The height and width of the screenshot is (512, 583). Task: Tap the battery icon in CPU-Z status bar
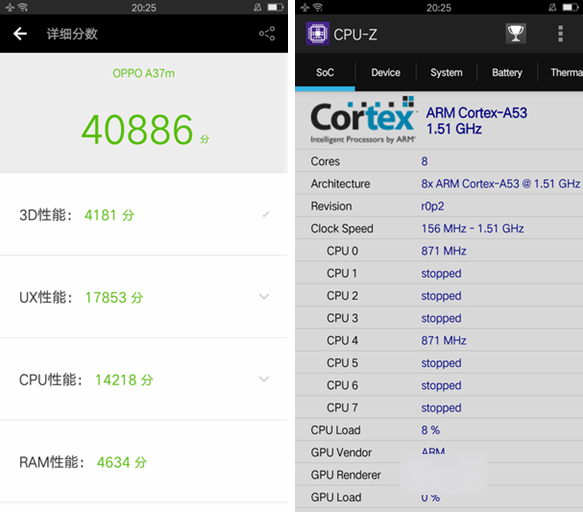(570, 7)
